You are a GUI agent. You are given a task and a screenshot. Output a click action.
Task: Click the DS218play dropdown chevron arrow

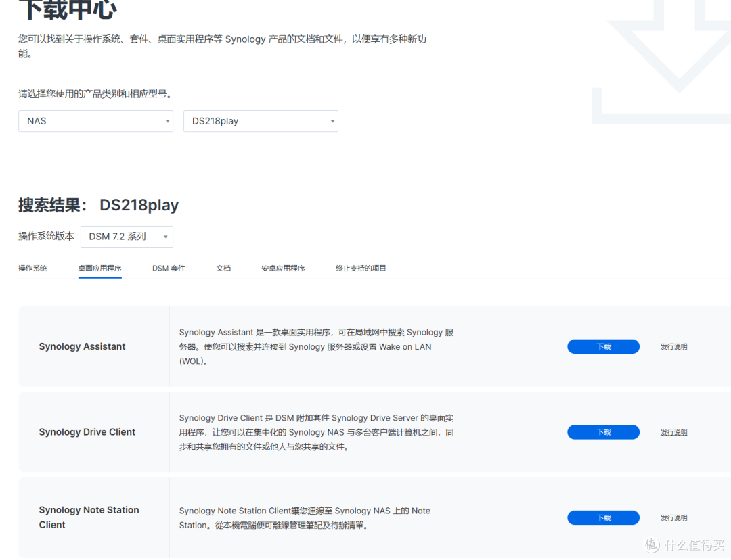[x=332, y=120]
